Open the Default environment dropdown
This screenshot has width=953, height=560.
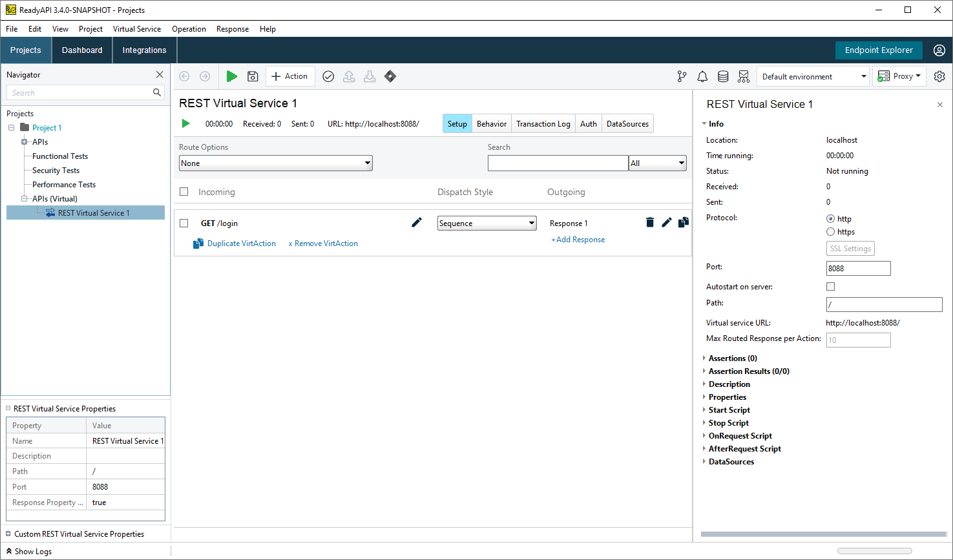coord(813,76)
